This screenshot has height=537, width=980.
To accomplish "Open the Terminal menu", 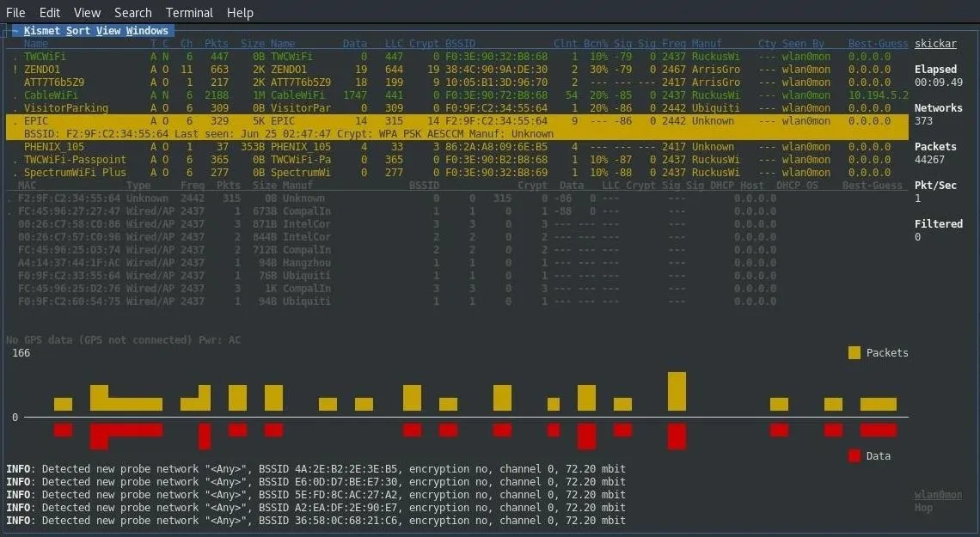I will pos(189,13).
